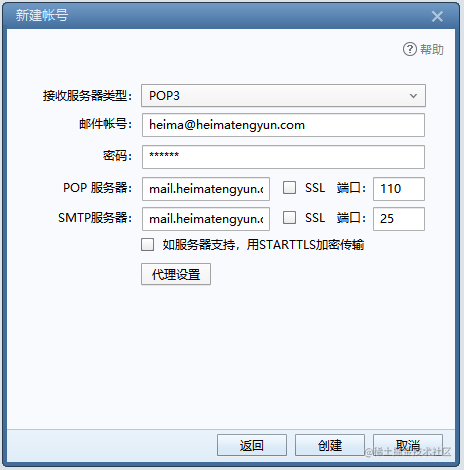Image resolution: width=464 pixels, height=470 pixels.
Task: Cancel with the 取消 button
Action: (408, 445)
